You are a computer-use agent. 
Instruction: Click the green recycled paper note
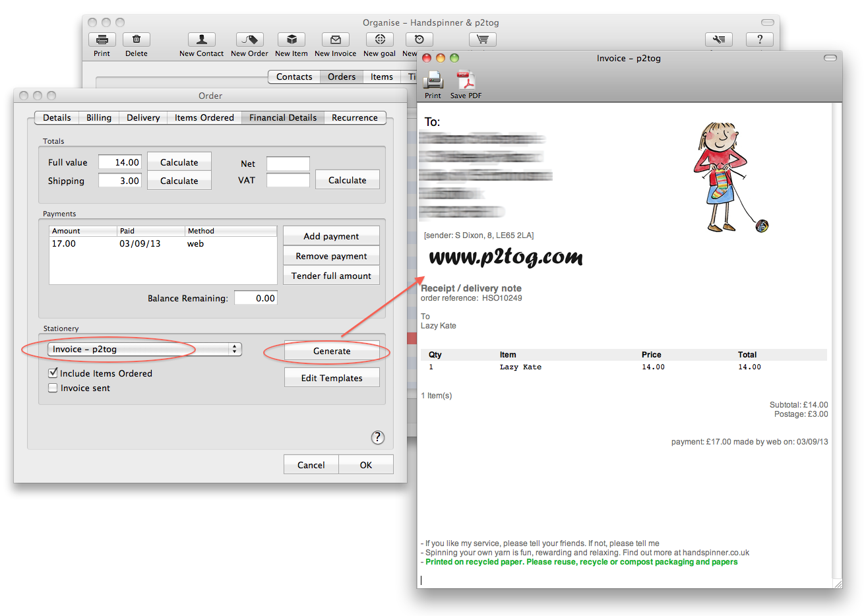point(581,562)
